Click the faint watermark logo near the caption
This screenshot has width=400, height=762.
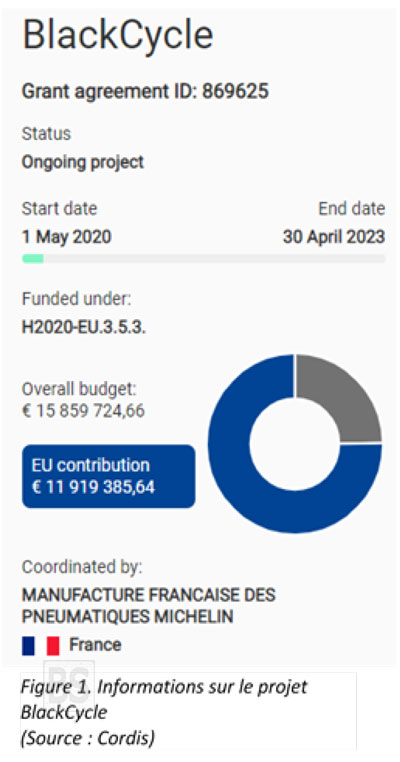[x=69, y=685]
